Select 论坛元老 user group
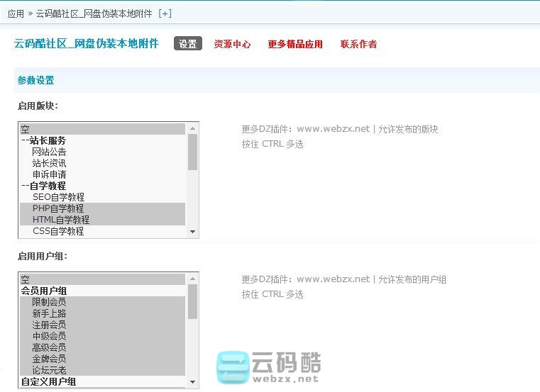This screenshot has height=392, width=540. [103, 370]
